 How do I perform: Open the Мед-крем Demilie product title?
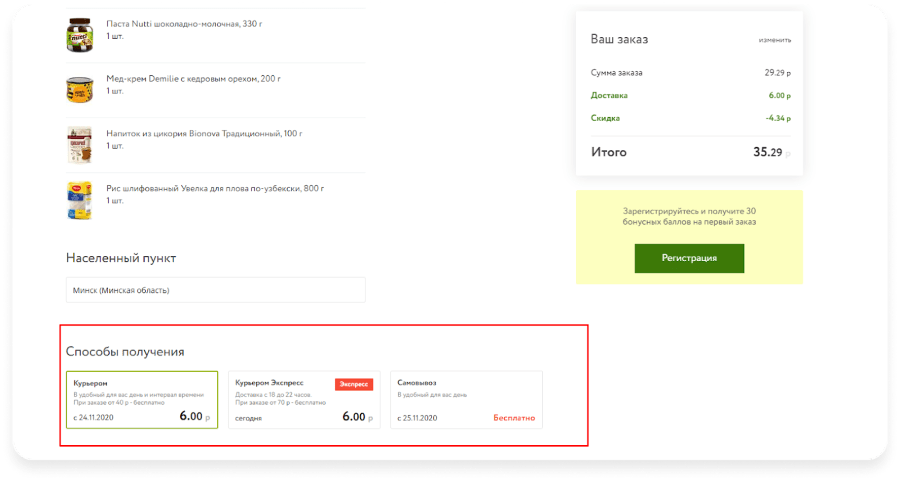click(x=193, y=79)
